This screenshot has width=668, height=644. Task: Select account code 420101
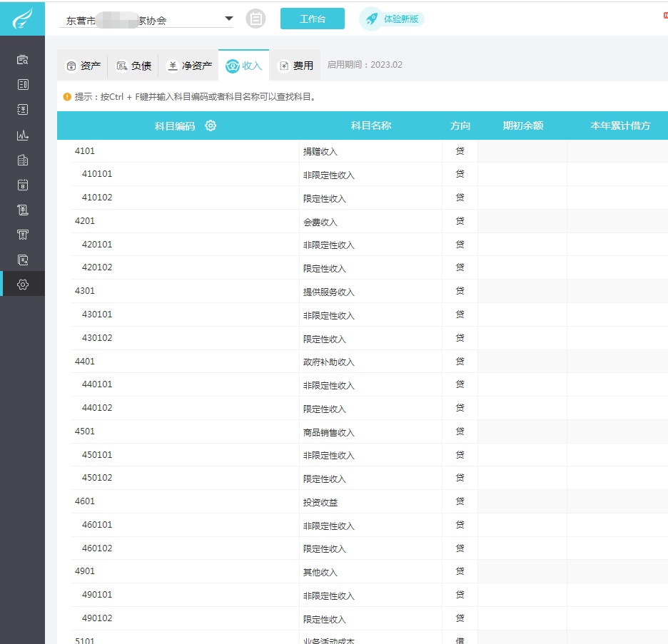(x=97, y=245)
